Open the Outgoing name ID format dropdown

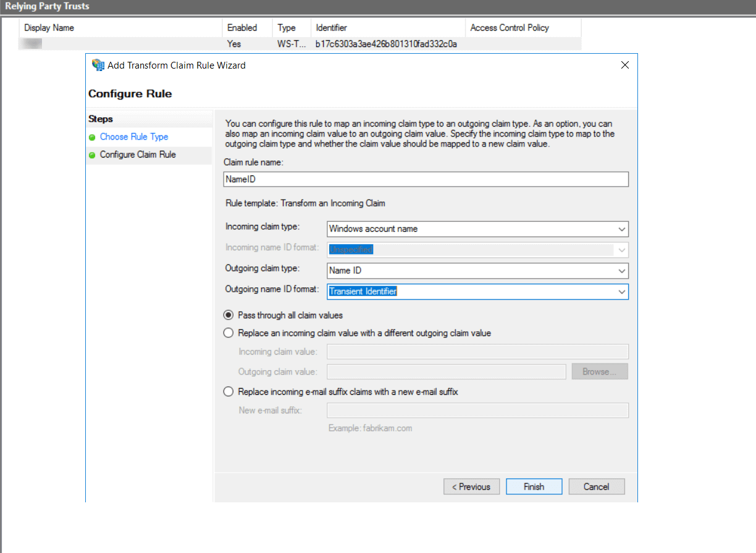coord(621,291)
